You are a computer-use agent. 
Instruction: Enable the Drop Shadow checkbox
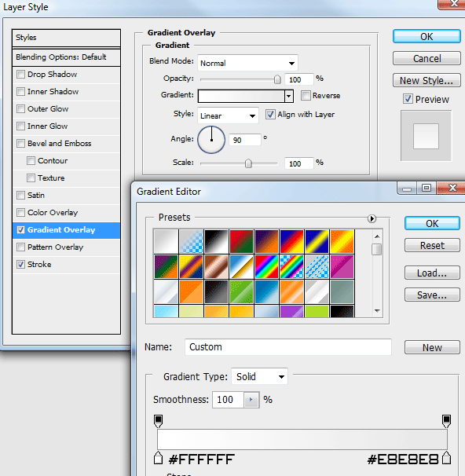(x=20, y=75)
